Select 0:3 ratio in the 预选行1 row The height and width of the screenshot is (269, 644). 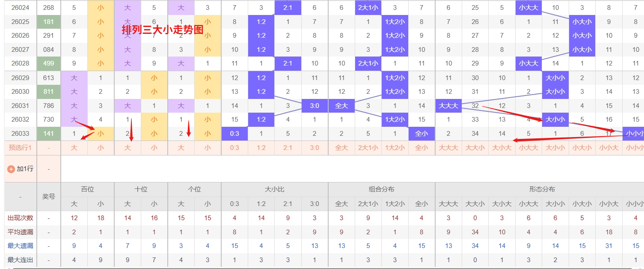(x=234, y=148)
